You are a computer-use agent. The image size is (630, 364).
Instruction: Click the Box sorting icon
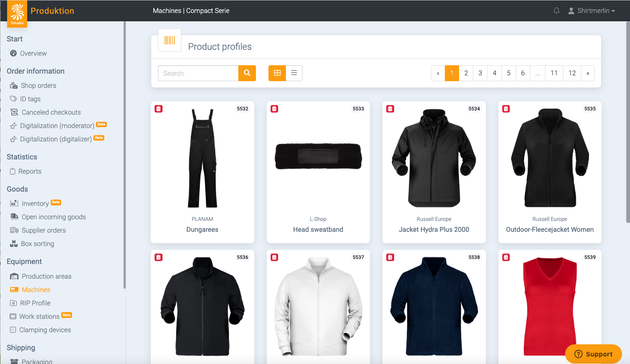point(14,244)
